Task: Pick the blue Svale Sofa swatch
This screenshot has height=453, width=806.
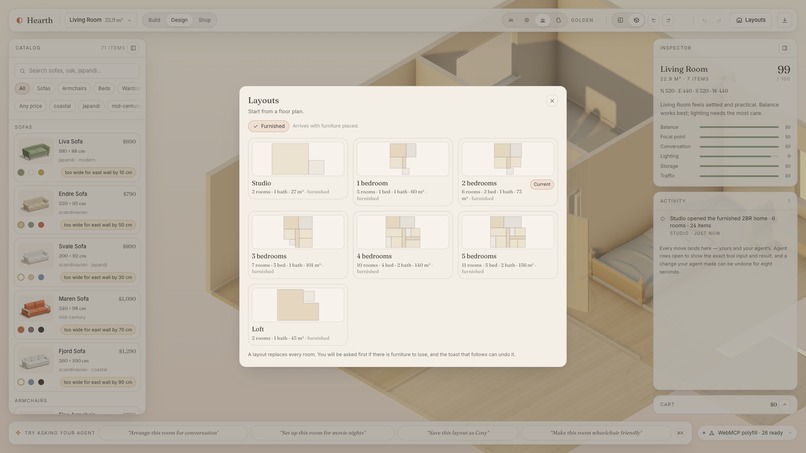Action: coord(41,277)
